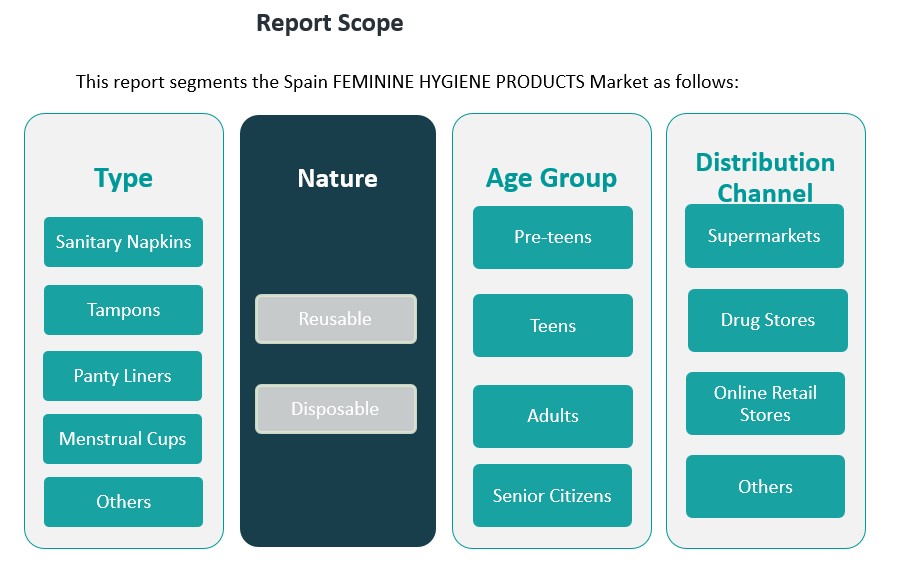Viewport: 903px width, 575px height.
Task: Click the Drug Stores box
Action: pyautogui.click(x=767, y=321)
